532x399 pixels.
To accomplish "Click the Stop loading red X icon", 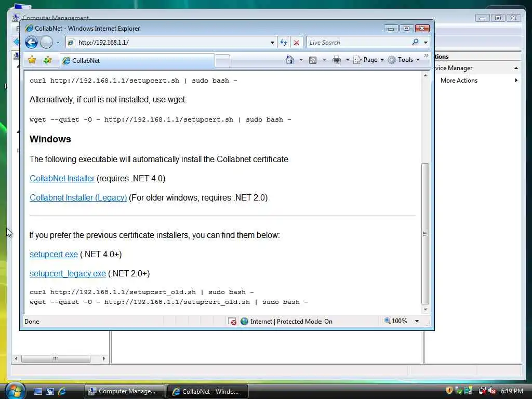I will click(x=297, y=43).
